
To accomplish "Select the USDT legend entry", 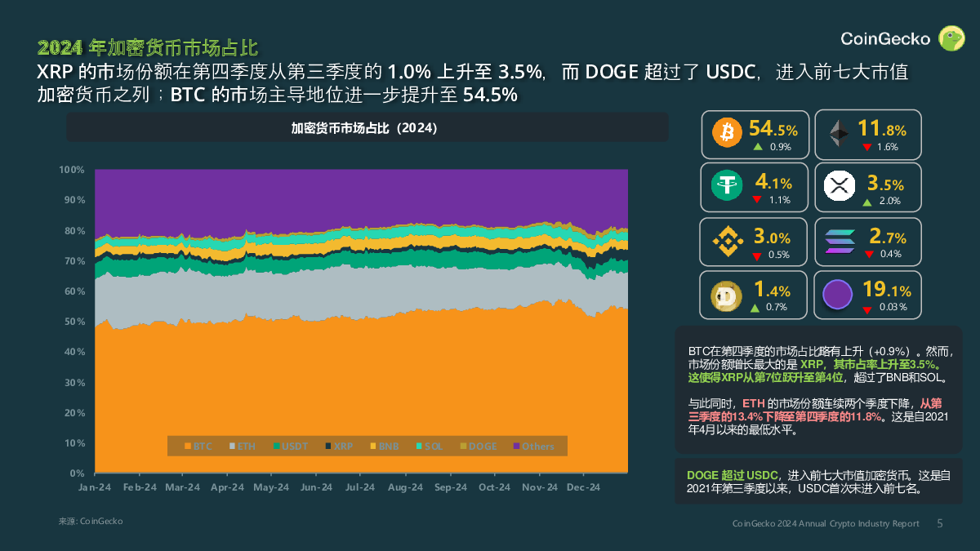I will click(x=291, y=447).
